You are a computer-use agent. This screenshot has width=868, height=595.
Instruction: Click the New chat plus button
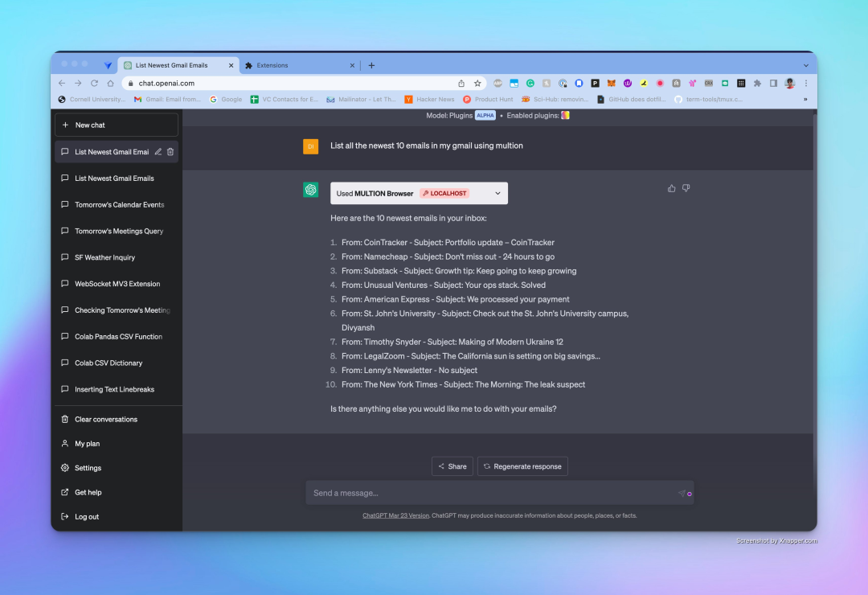[x=117, y=125]
